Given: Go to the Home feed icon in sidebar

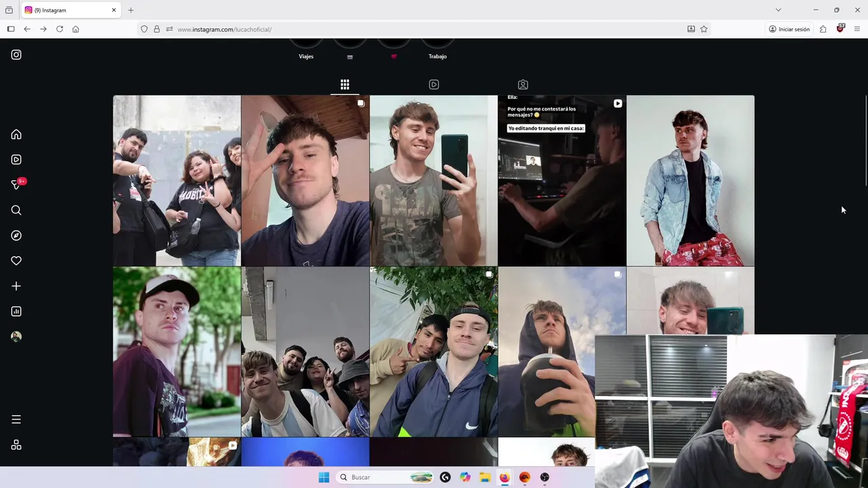Looking at the screenshot, I should (16, 134).
